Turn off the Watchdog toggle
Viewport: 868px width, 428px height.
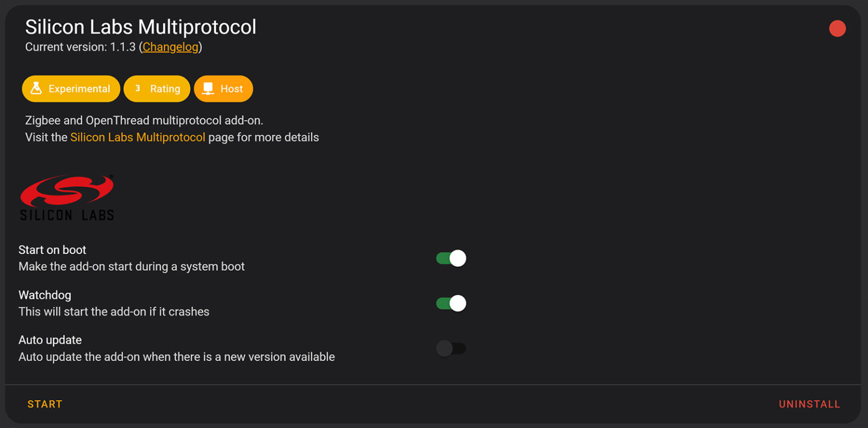coord(450,303)
